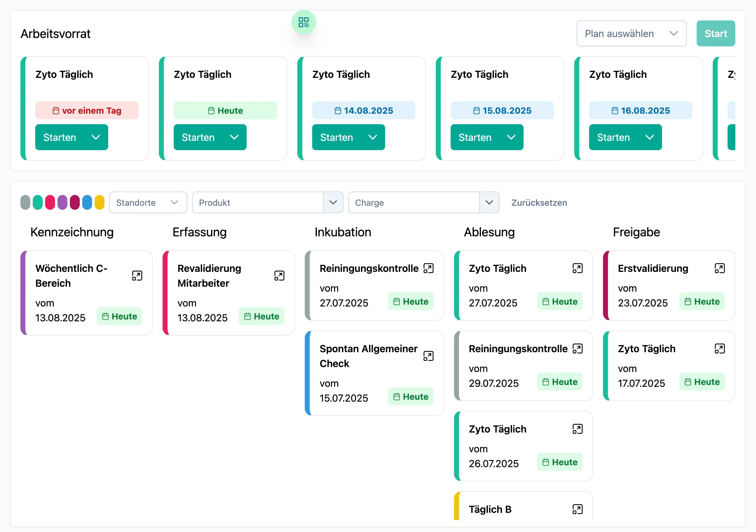Toggle the blue color filter dot

tap(87, 202)
